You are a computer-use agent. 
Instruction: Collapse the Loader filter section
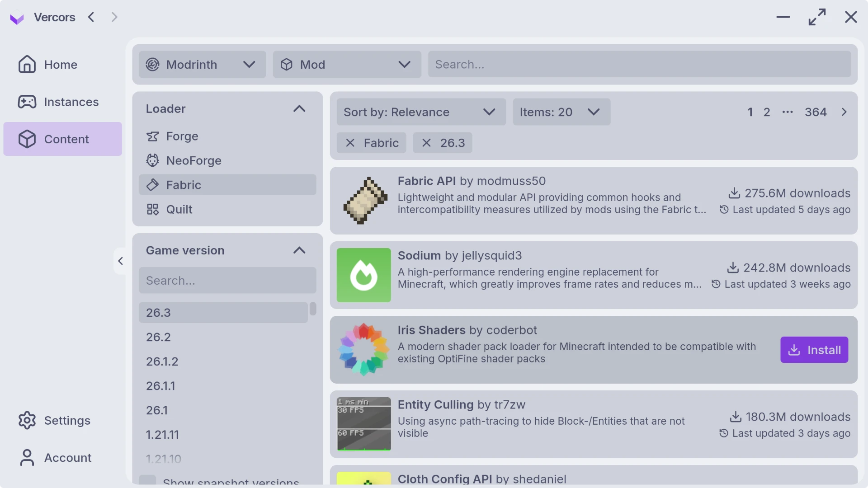(299, 109)
